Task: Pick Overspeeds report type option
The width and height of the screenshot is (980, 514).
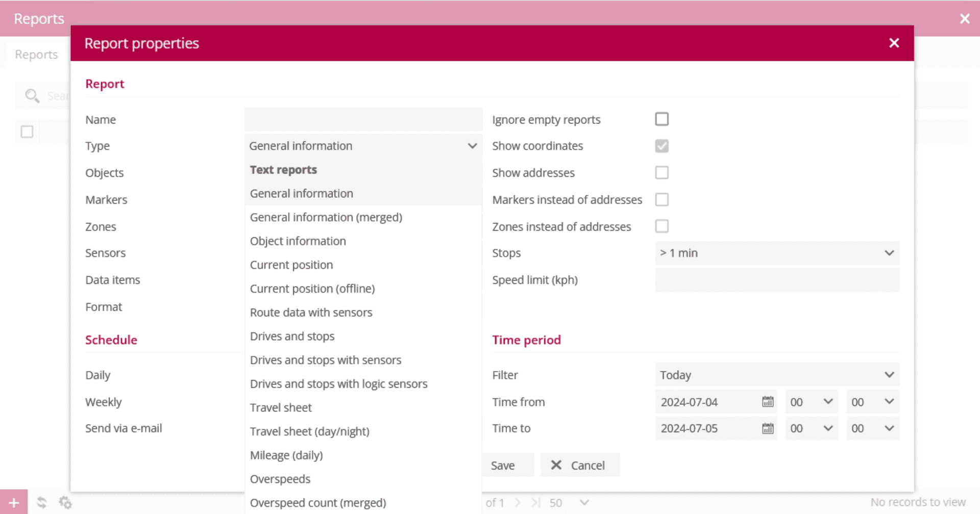Action: (x=280, y=479)
